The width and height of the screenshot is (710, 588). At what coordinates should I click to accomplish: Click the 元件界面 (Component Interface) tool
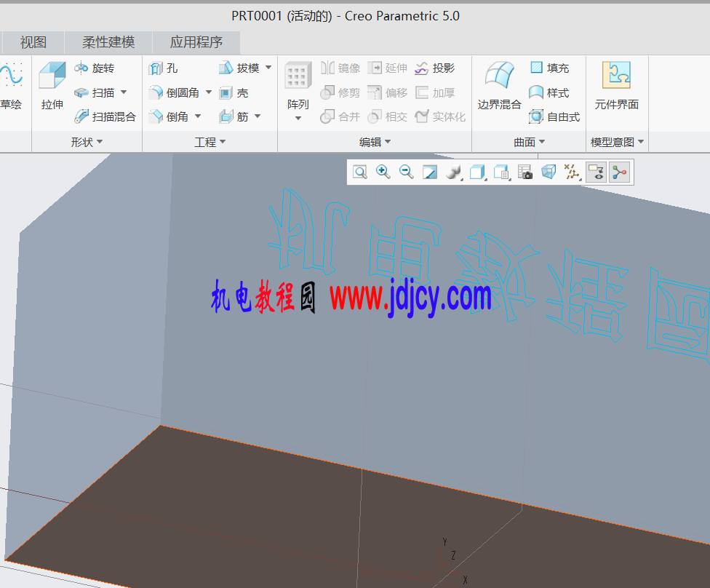coord(617,86)
